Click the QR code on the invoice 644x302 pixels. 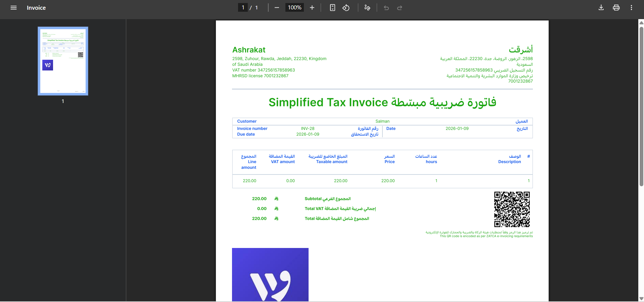[x=512, y=209]
